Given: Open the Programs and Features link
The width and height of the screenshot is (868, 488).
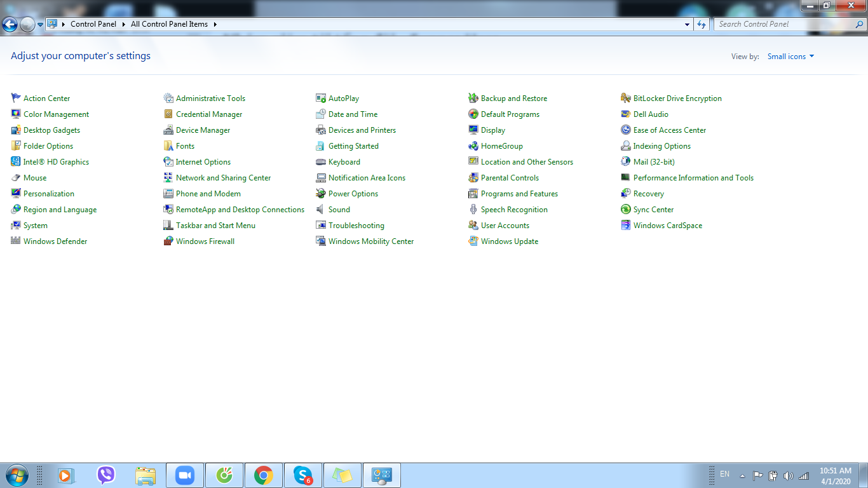Looking at the screenshot, I should (x=519, y=194).
